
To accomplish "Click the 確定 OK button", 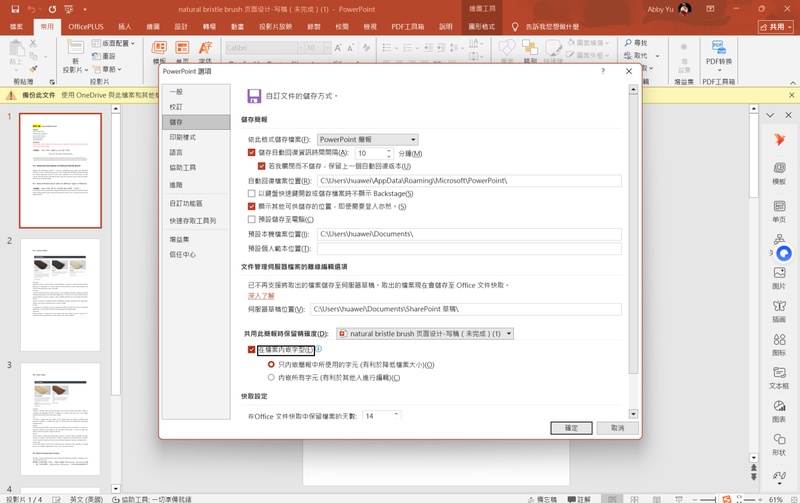I will tap(571, 428).
